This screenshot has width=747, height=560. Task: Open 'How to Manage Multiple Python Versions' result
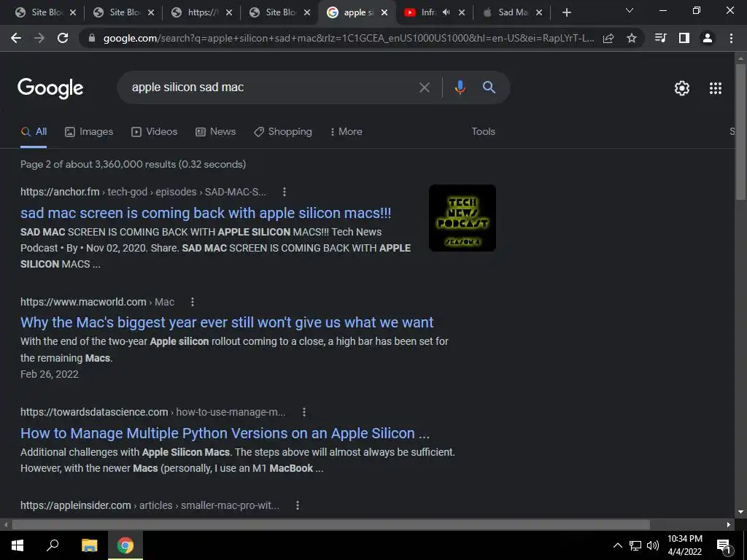[225, 433]
